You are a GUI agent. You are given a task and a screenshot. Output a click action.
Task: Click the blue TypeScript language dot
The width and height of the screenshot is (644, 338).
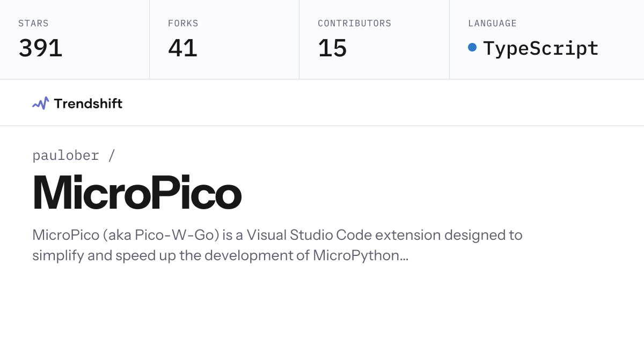(472, 47)
